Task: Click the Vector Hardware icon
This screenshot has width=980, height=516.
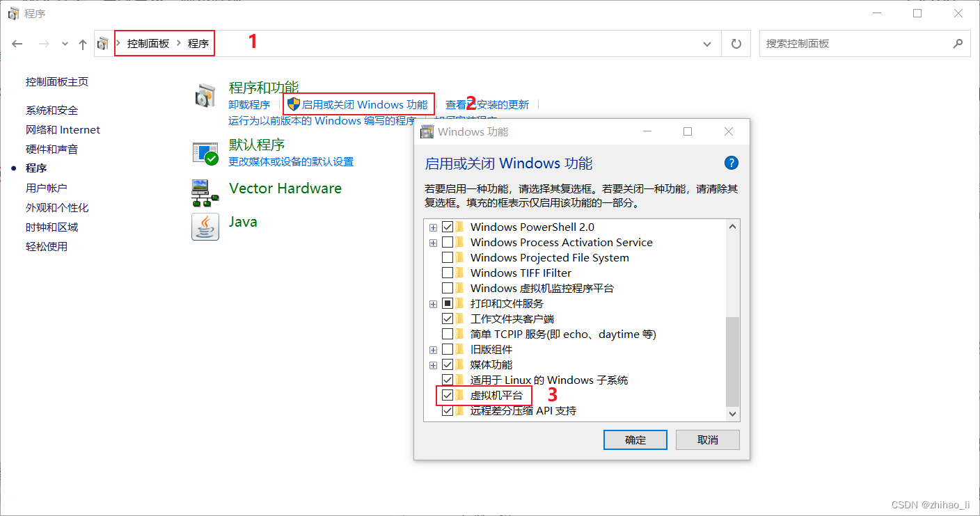Action: (x=205, y=193)
